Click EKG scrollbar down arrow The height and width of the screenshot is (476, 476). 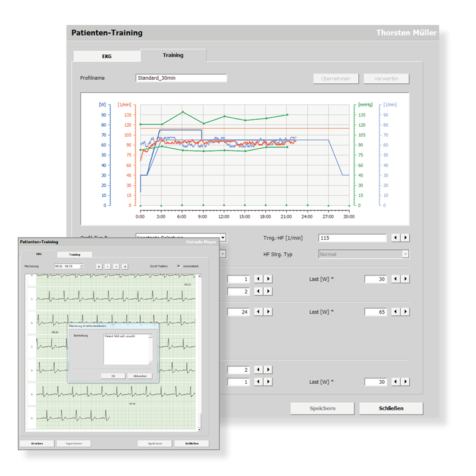point(199,430)
